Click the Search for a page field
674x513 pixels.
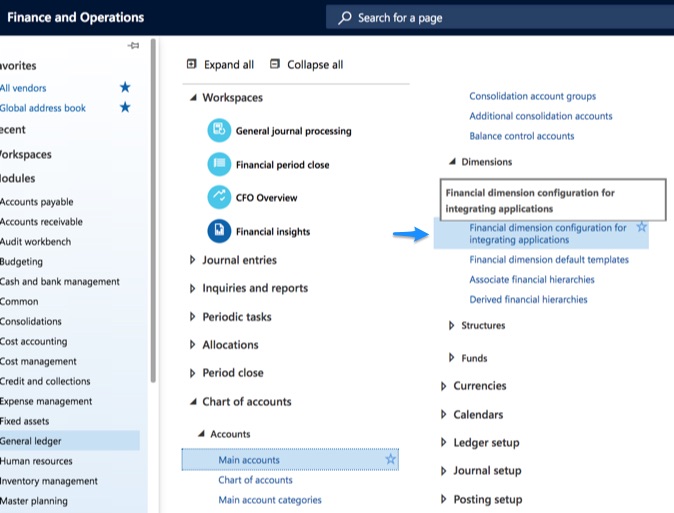[x=500, y=17]
